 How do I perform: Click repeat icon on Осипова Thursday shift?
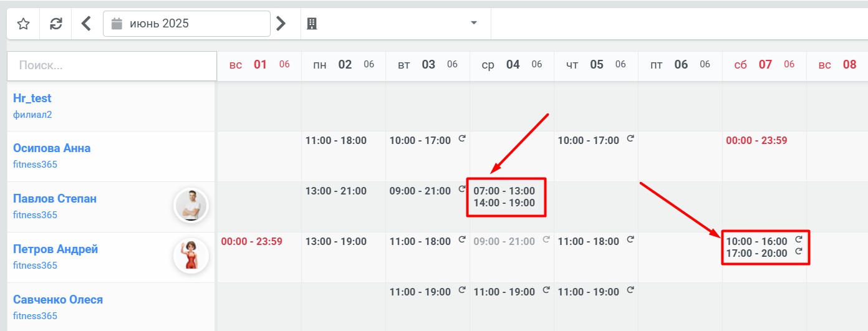point(630,138)
